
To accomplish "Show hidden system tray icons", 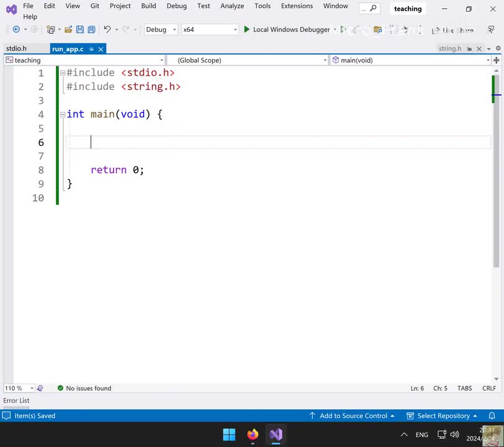I will [404, 435].
